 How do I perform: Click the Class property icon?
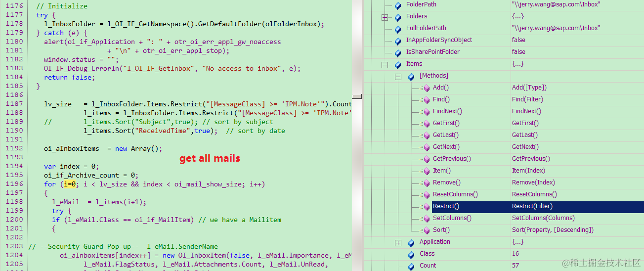pyautogui.click(x=411, y=255)
